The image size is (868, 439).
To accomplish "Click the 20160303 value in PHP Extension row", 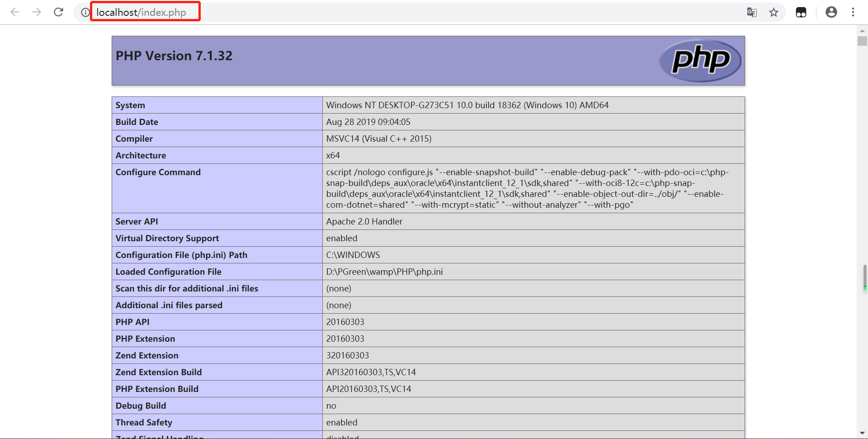I will point(345,339).
